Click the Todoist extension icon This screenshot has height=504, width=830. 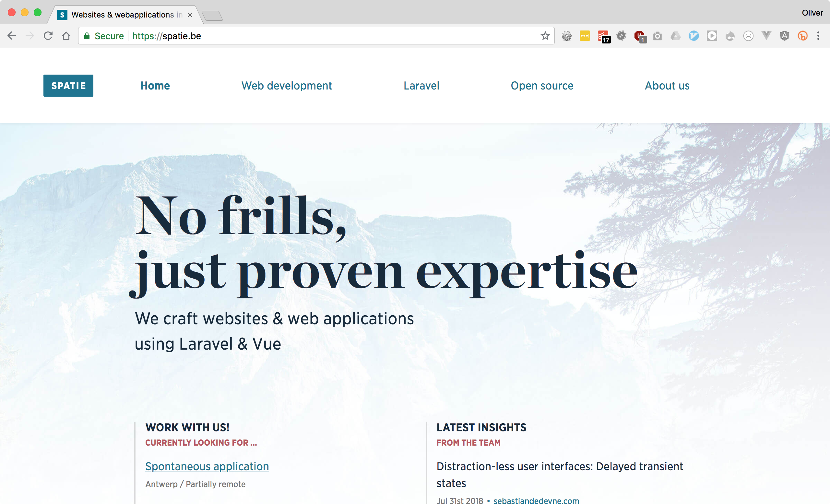603,36
